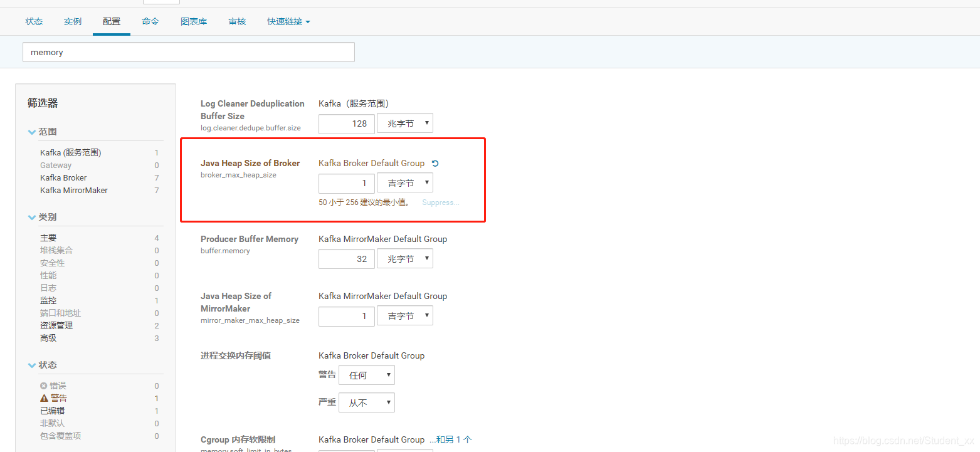Open the 审核 tab
This screenshot has width=980, height=452.
click(237, 21)
